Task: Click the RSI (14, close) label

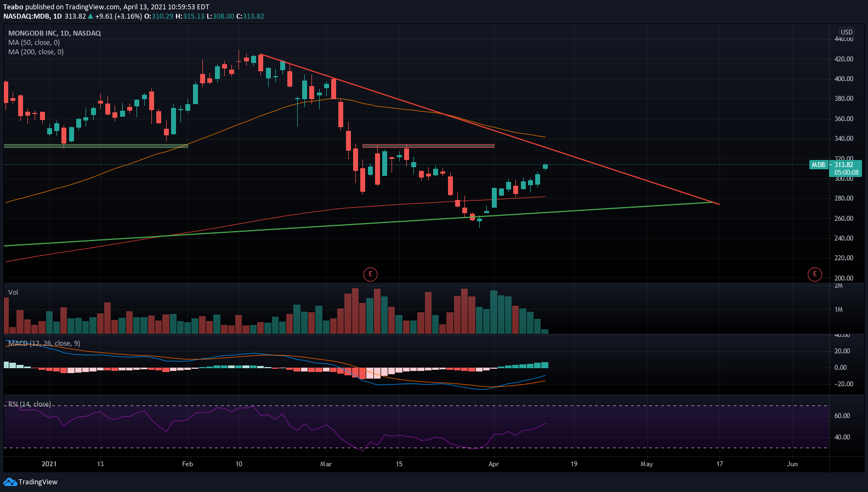Action: pos(30,404)
